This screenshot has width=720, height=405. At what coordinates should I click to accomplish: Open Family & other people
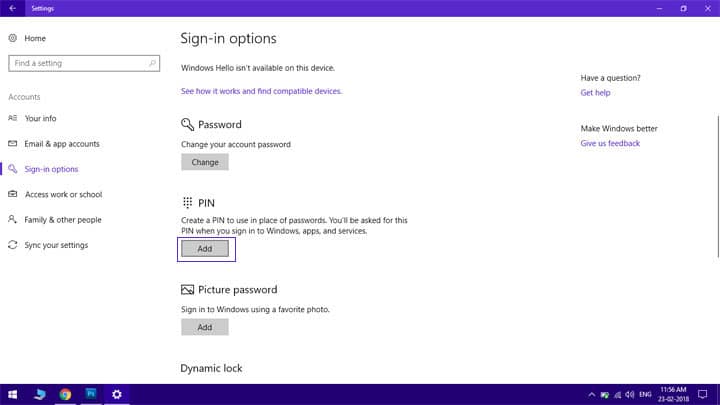63,219
